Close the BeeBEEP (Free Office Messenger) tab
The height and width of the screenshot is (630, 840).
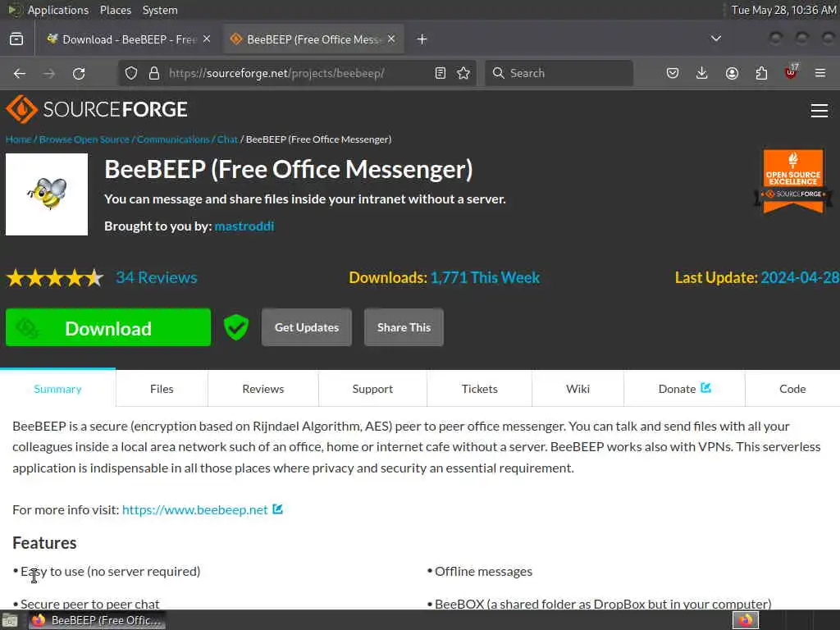[x=391, y=39]
